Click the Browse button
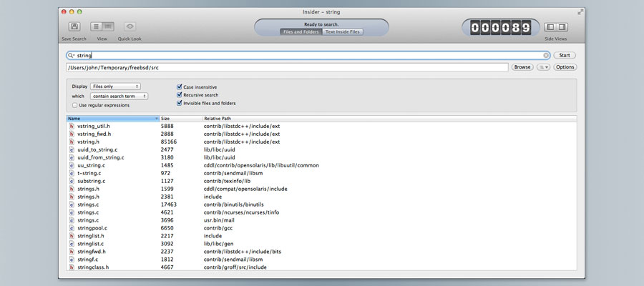Screen dimensions: 644x286 pyautogui.click(x=522, y=67)
